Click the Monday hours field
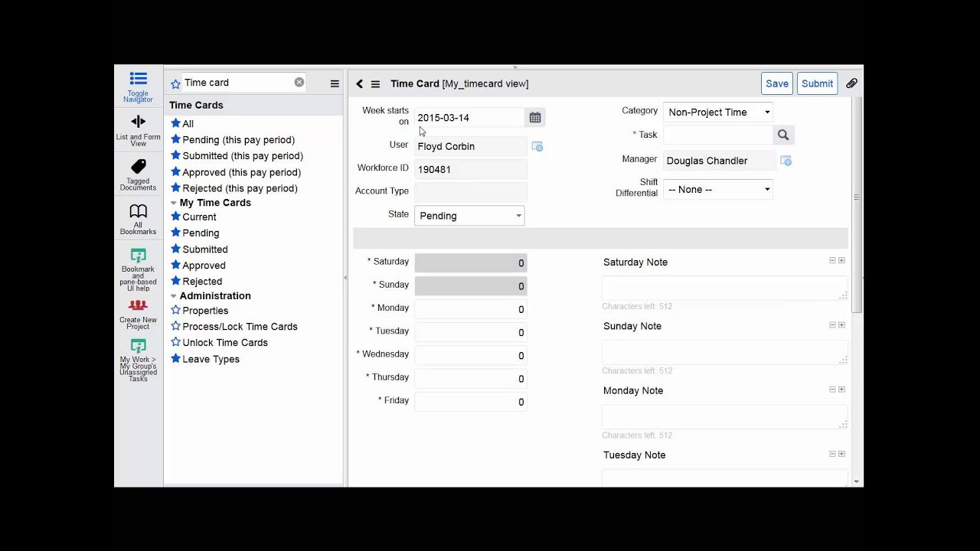Viewport: 980px width, 551px height. click(470, 309)
